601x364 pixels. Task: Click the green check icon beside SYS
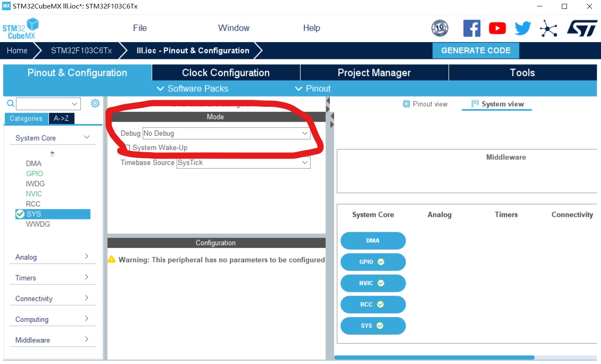(20, 214)
